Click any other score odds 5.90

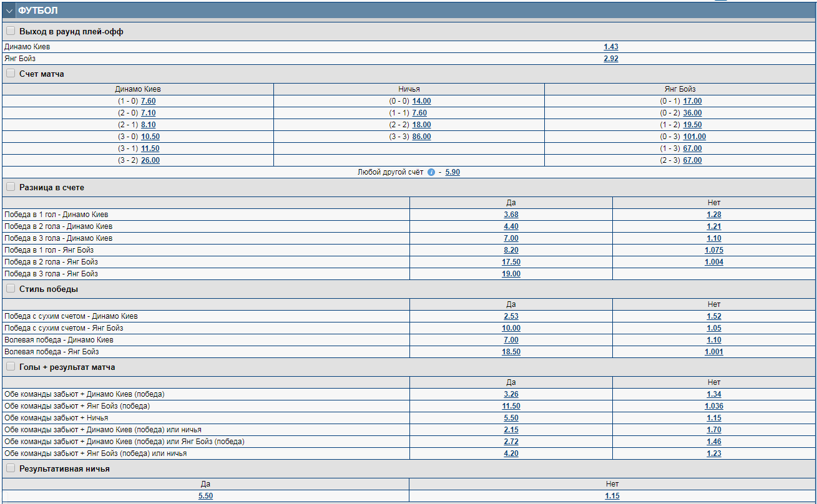tap(453, 172)
